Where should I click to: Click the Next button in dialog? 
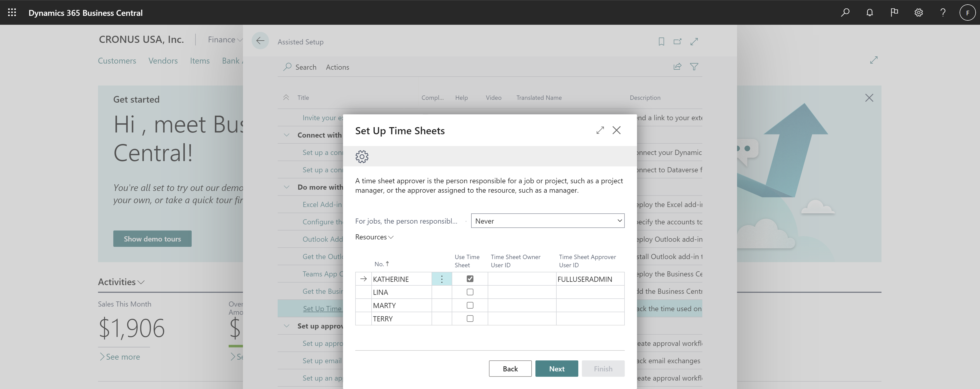coord(556,368)
